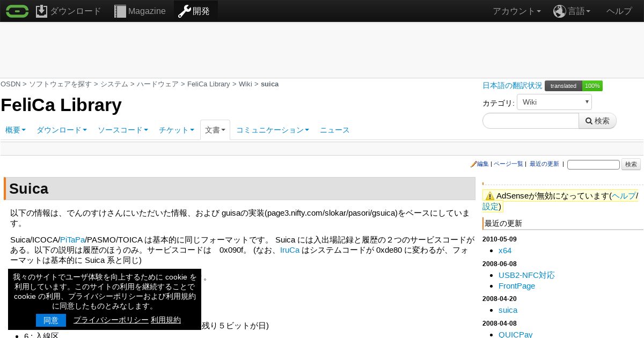Viewport: 644px width, 338px height.
Task: Click the FeliCa Library project title
Action: tap(61, 105)
